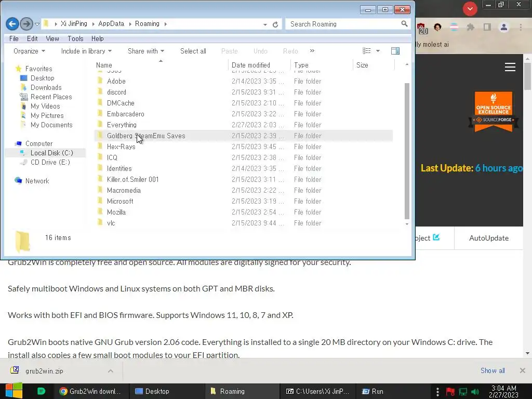Open Recent Places in the navigation pane
532x399 pixels.
pyautogui.click(x=51, y=97)
